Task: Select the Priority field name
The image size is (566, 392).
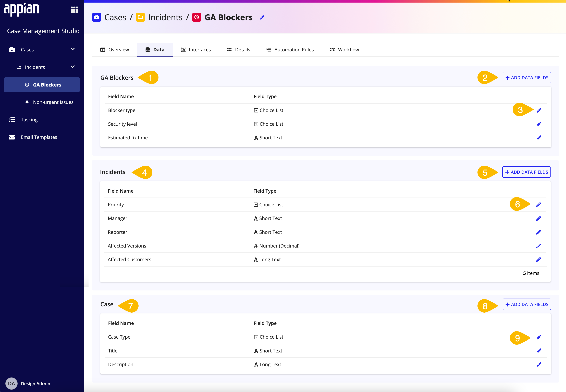Action: (x=116, y=205)
